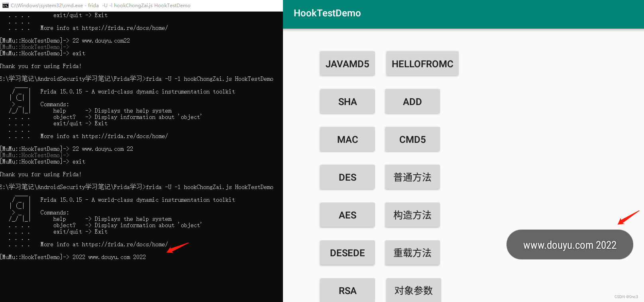Click the last 'Frida 15.0.15' banner line
The height and width of the screenshot is (302, 644).
[137, 200]
